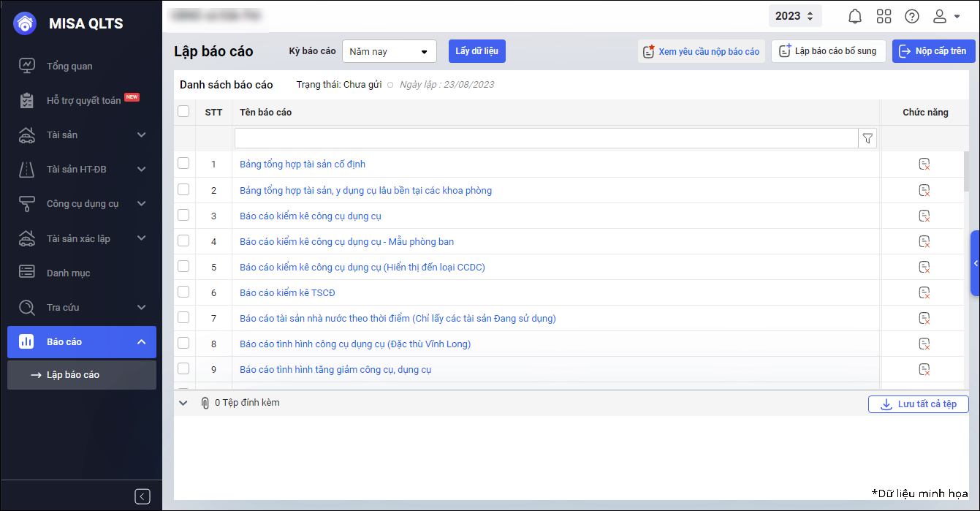Collapse the left sidebar with arrow icon
This screenshot has width=980, height=511.
143,496
